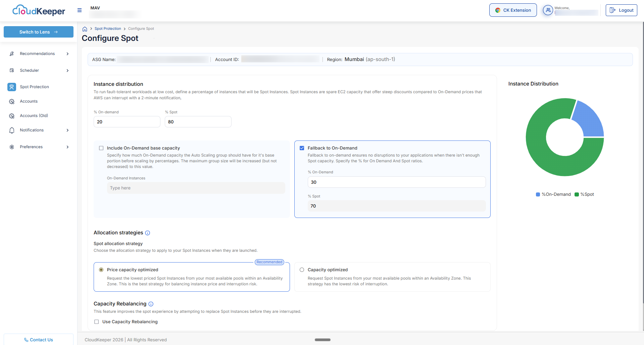Uncheck Fallback to On-Demand checkbox

pyautogui.click(x=302, y=148)
